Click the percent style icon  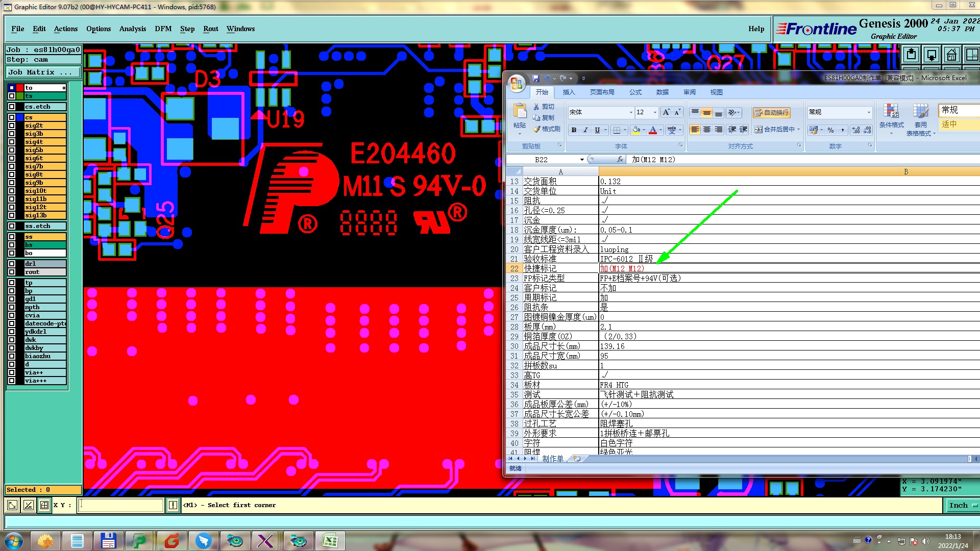click(x=830, y=130)
